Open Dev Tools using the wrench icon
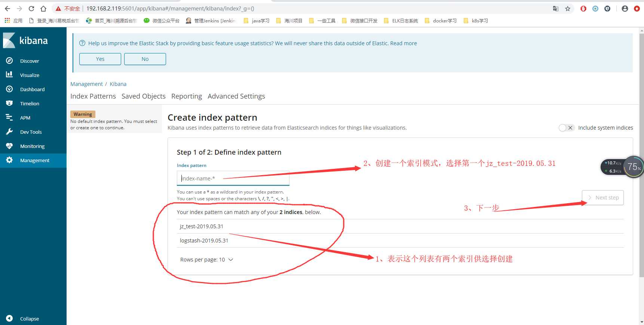 tap(9, 131)
